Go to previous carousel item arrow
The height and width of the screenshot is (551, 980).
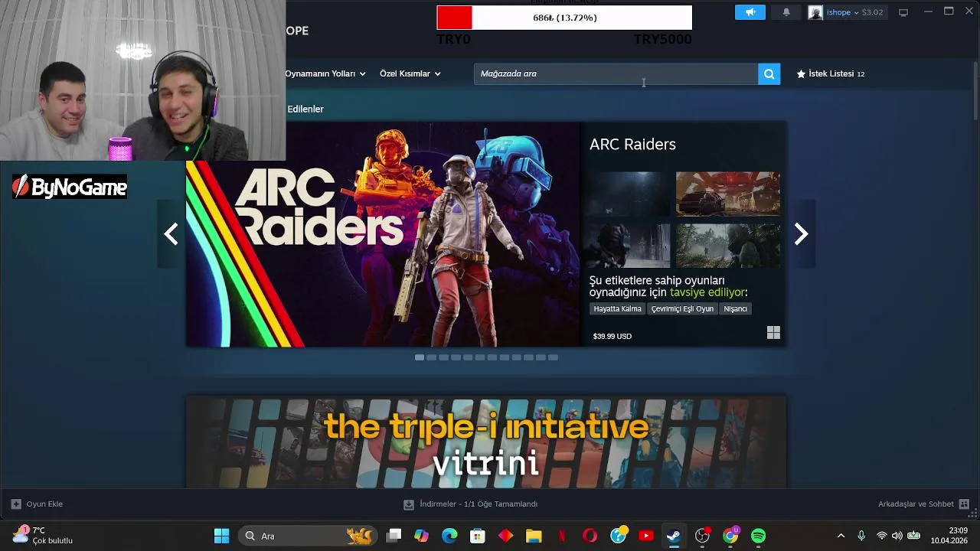[x=171, y=234]
